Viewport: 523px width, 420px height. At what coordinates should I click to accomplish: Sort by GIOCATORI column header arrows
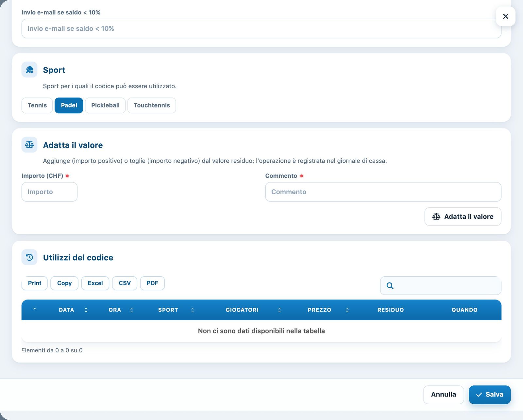click(279, 310)
